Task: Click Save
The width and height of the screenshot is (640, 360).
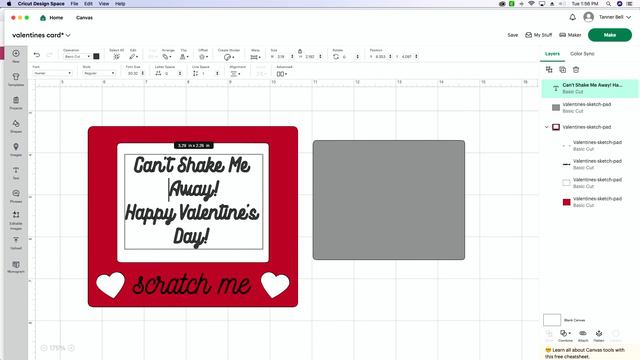Action: coord(513,35)
